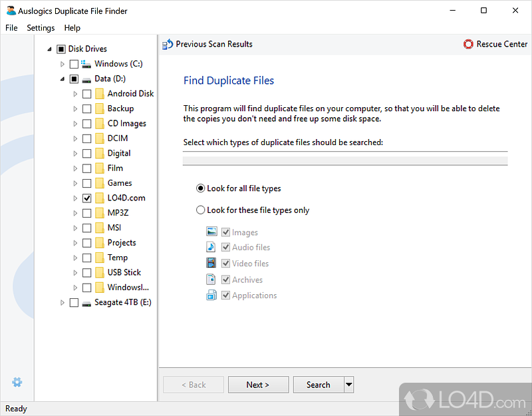This screenshot has height=416, width=532.
Task: Check the Backup folder checkbox
Action: 87,108
